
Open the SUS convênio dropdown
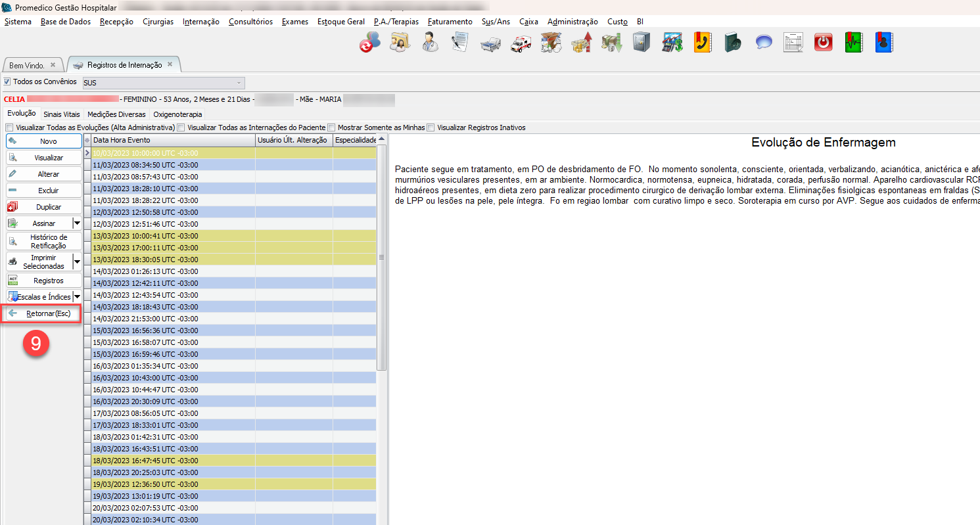pos(239,83)
